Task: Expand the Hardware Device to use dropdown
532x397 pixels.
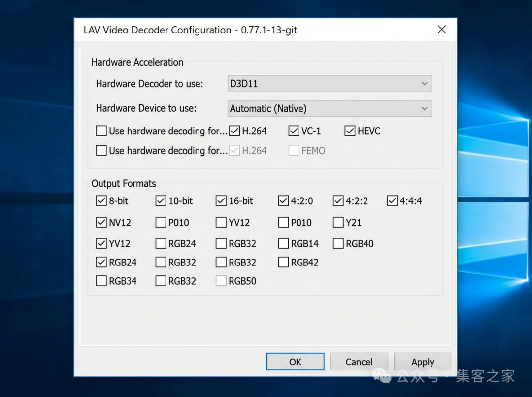Action: tap(330, 108)
